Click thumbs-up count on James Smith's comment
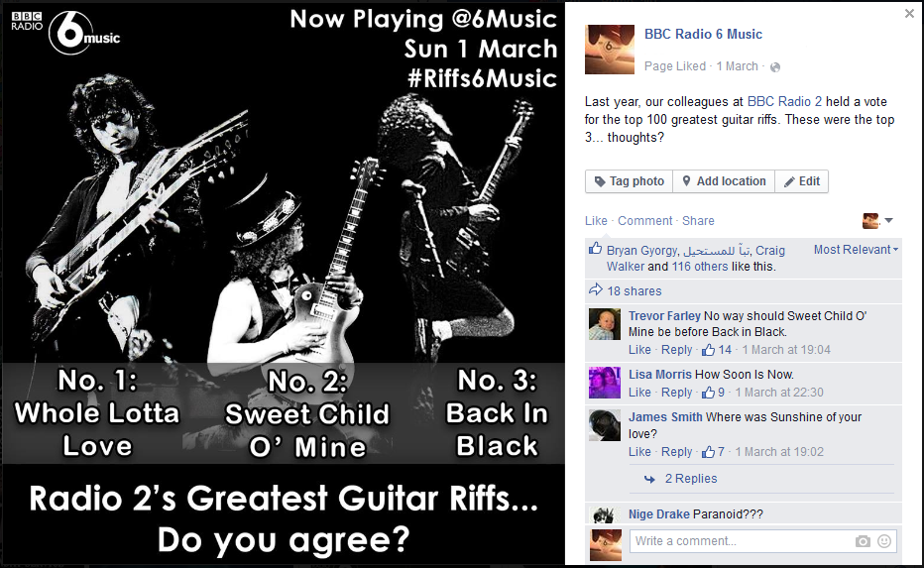 coord(714,452)
